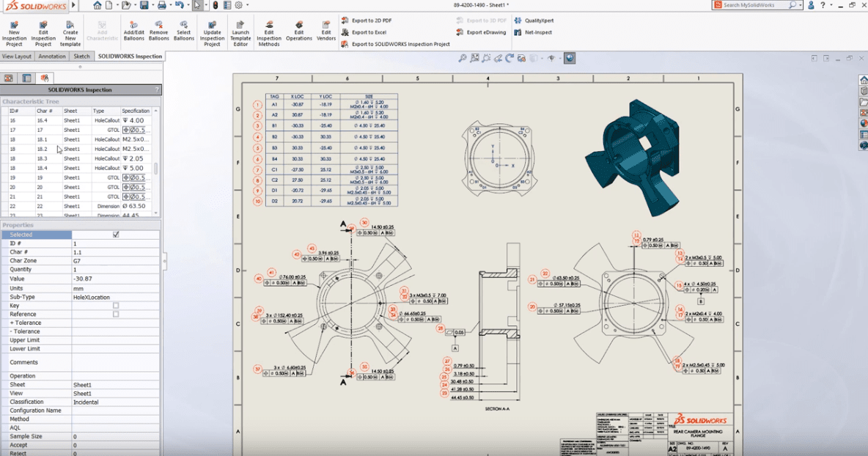The width and height of the screenshot is (868, 456).
Task: Switch to View Layout tab
Action: coord(17,56)
